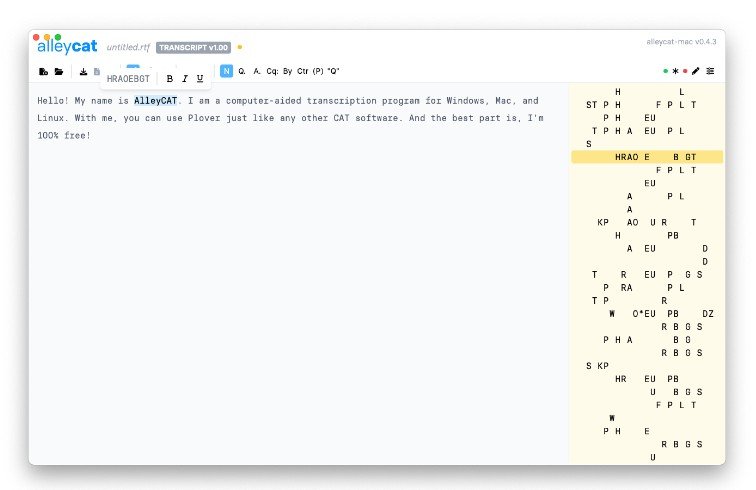Choose the Ctr centered style

[303, 71]
